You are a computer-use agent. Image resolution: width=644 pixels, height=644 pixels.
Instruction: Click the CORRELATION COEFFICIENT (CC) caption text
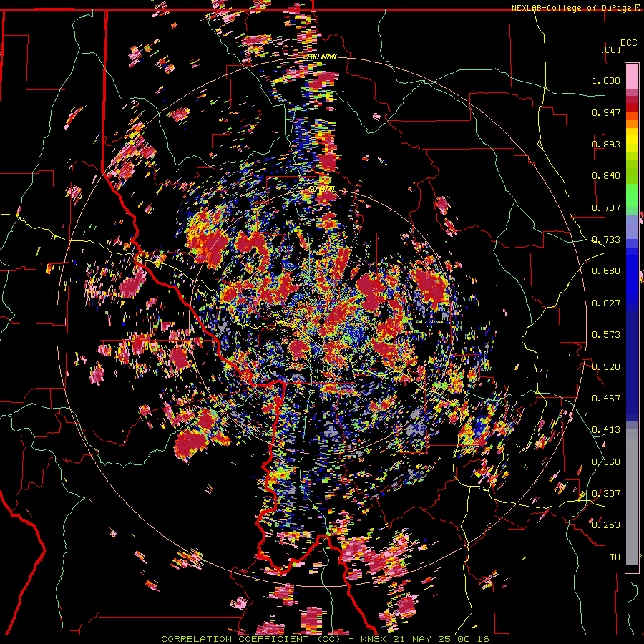click(250, 639)
